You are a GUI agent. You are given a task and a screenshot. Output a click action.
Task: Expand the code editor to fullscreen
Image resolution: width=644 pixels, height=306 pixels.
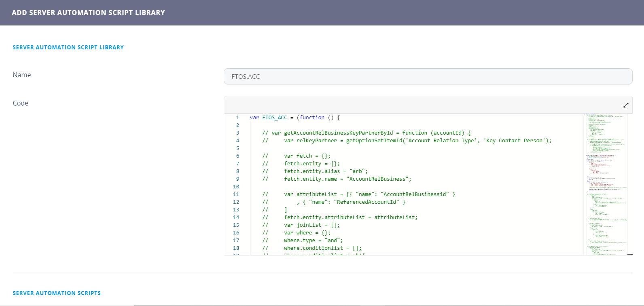(x=626, y=105)
